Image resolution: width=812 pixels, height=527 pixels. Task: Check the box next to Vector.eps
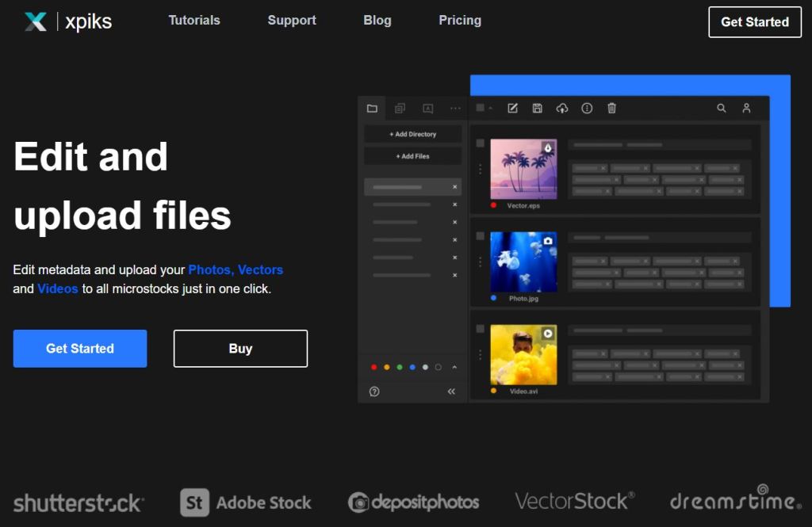480,143
